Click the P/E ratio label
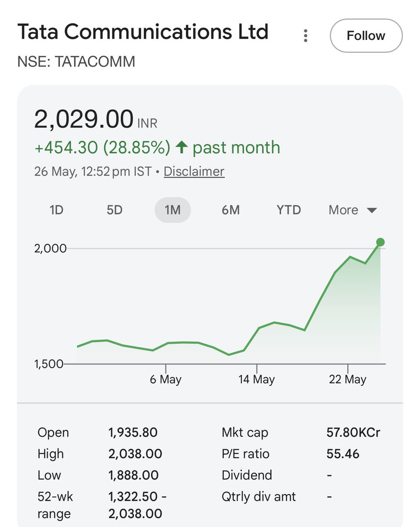This screenshot has width=420, height=527. pyautogui.click(x=246, y=454)
